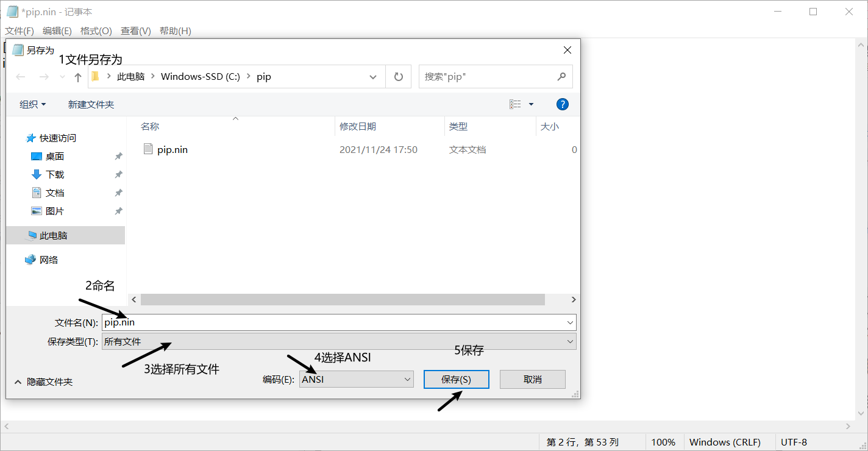Screen dimensions: 868x451
Task: Click the search magnifier icon
Action: tap(561, 77)
